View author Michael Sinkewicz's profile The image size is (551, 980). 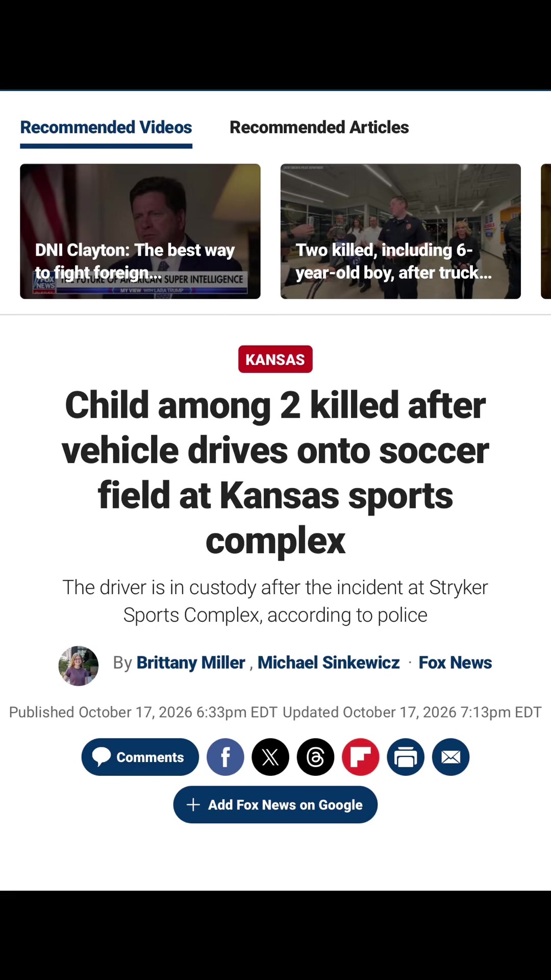pos(329,663)
